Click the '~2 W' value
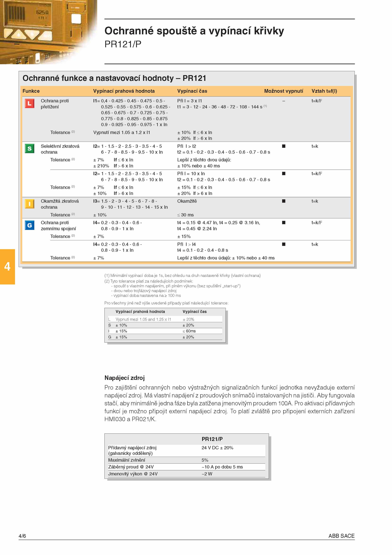Screen dimensions: 392x555 click(x=207, y=474)
